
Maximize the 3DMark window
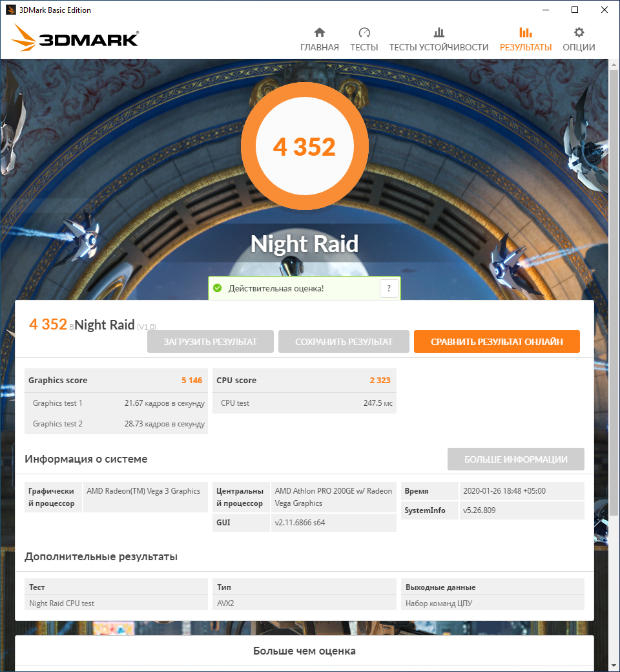tap(575, 10)
